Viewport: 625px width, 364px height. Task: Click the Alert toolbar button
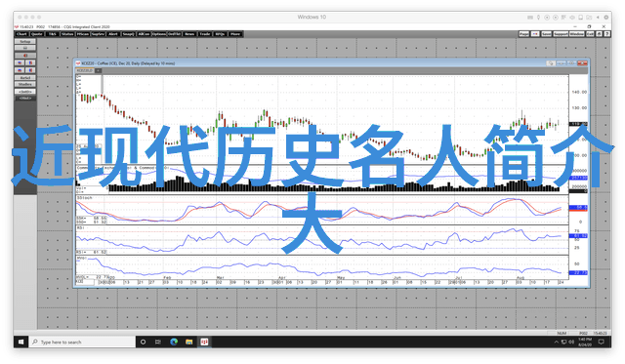[113, 34]
